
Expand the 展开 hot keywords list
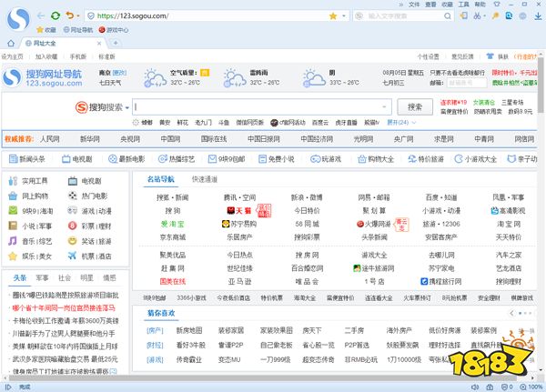coord(393,121)
